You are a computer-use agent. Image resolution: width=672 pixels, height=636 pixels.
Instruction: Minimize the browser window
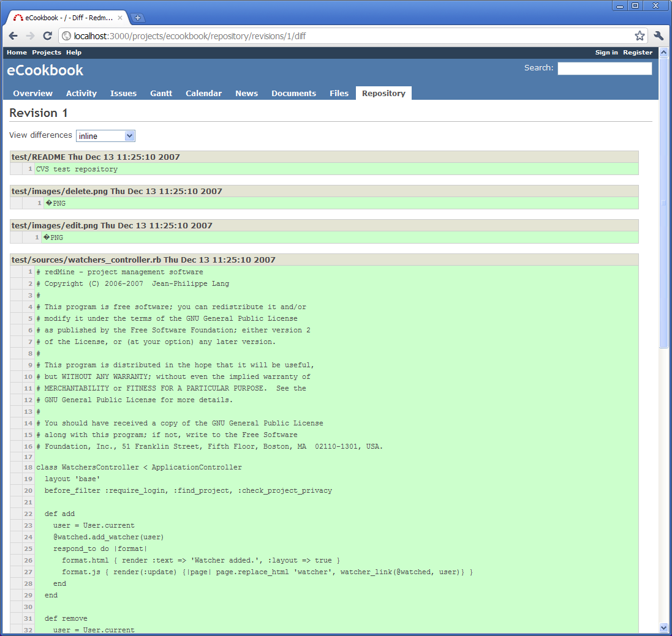[620, 6]
